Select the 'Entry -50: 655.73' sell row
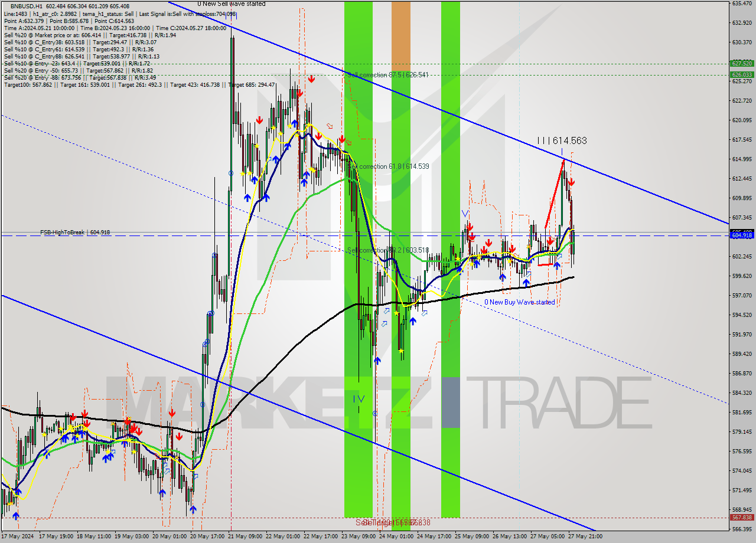Image resolution: width=756 pixels, height=543 pixels. click(x=79, y=70)
